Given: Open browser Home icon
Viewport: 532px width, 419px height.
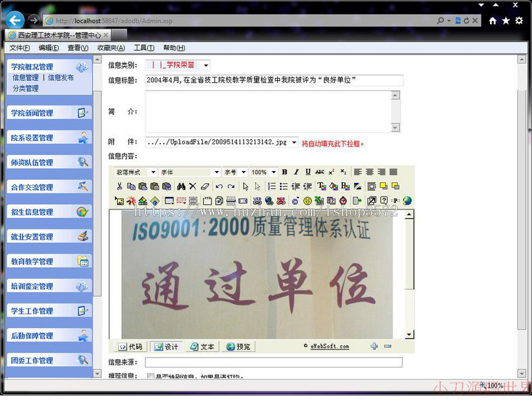Looking at the screenshot, I should (492, 21).
